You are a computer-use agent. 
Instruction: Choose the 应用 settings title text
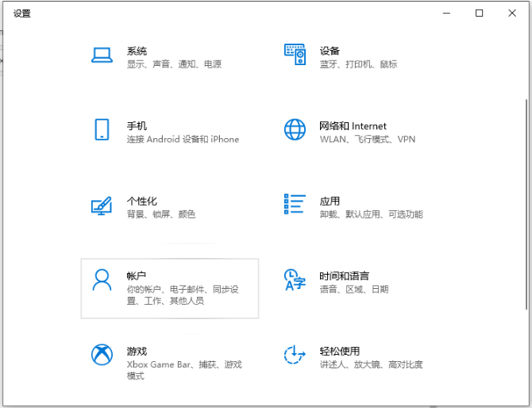pos(330,201)
